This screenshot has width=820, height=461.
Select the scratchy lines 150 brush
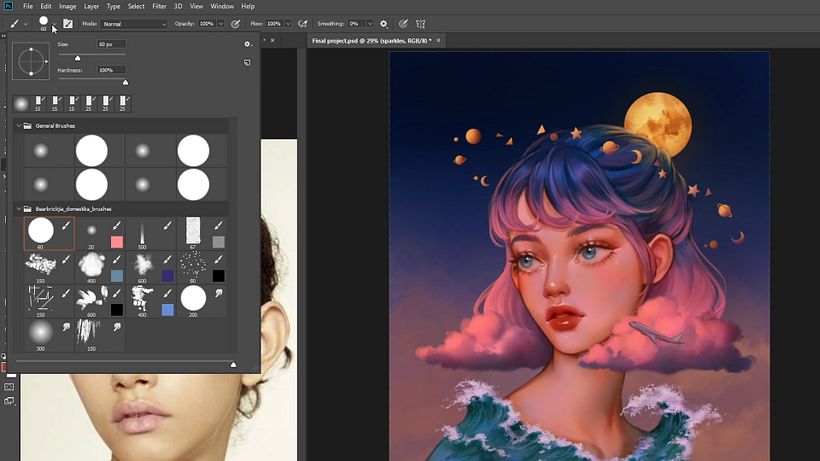click(49, 301)
